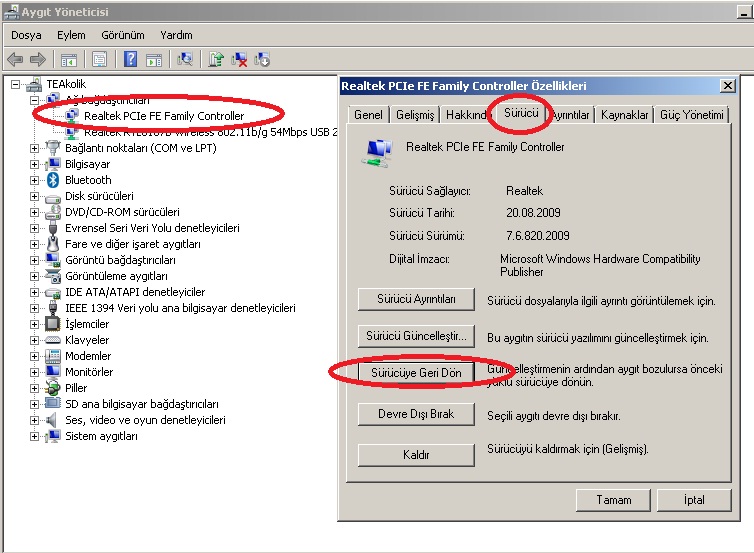Confirm with the Tamam button
Screen dimensions: 754x553
point(613,500)
